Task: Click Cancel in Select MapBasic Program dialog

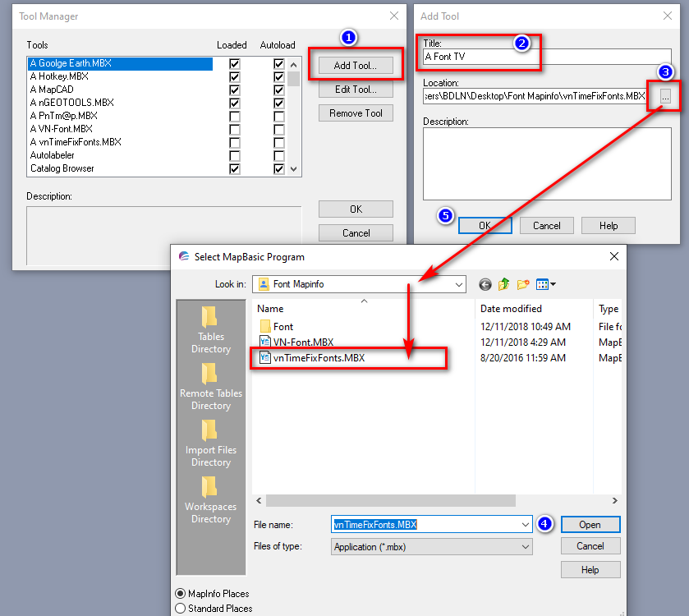Action: 590,545
